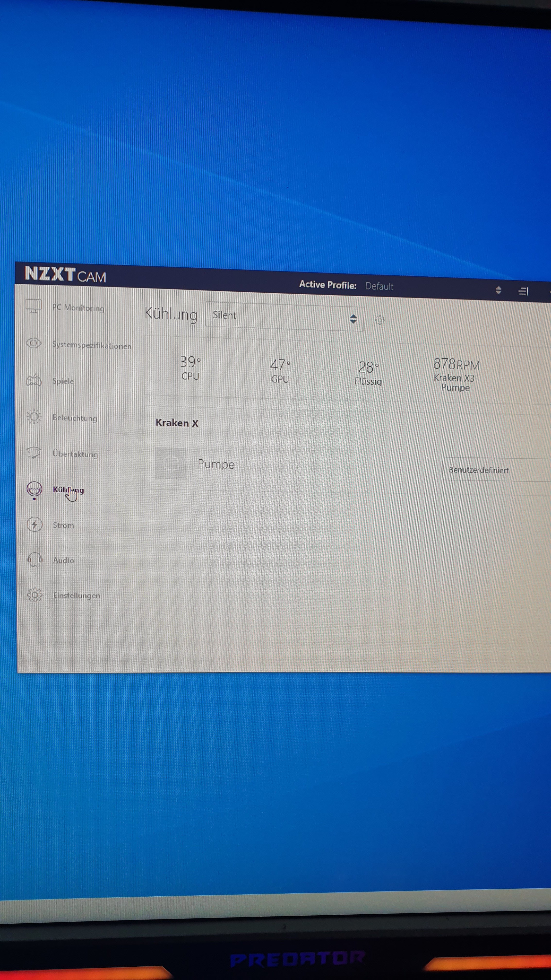Screen dimensions: 551x980
Task: Click the Beleuchtung sun icon
Action: (x=34, y=417)
